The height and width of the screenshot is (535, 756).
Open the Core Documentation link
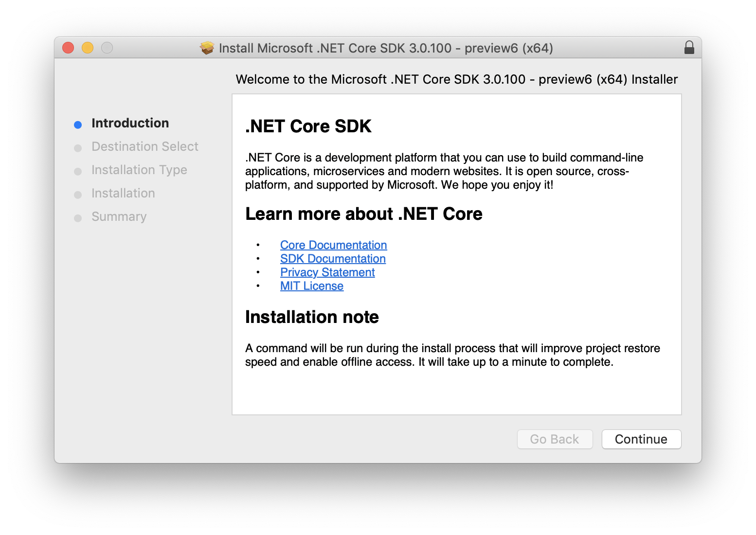click(333, 245)
